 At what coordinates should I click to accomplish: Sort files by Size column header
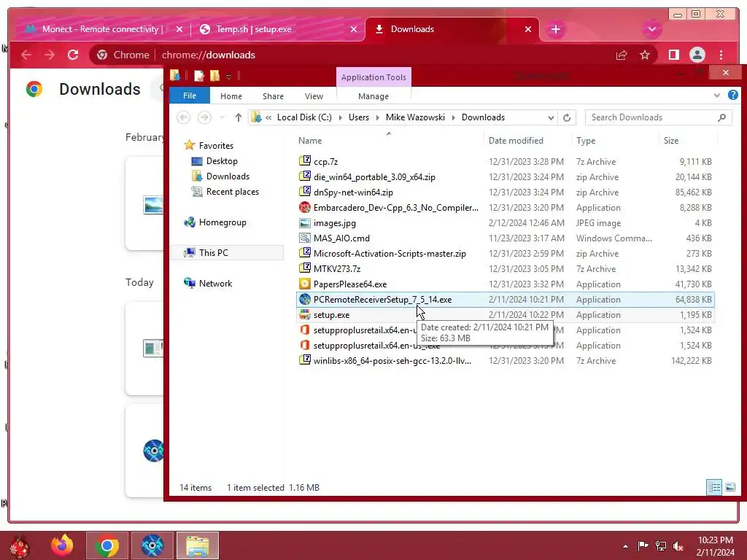click(x=671, y=141)
